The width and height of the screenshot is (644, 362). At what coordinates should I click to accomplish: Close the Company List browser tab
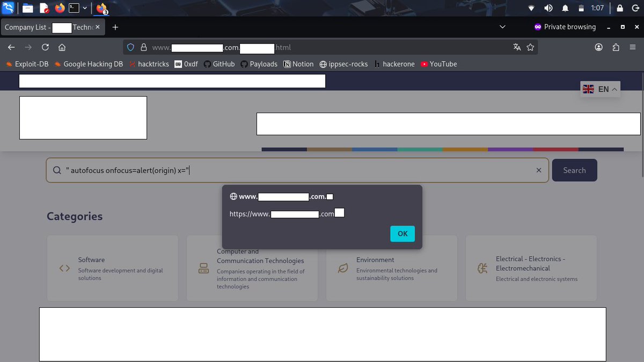pyautogui.click(x=98, y=27)
